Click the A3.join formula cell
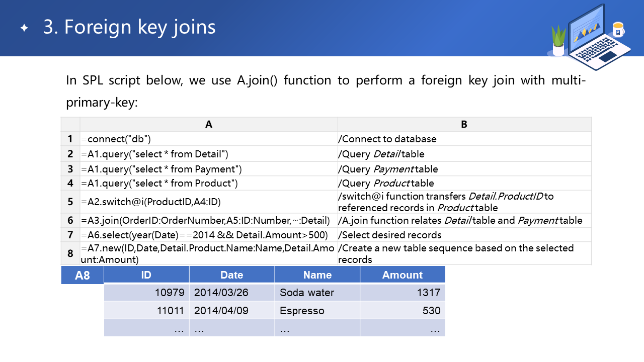Viewport: 644px width, 362px height. coord(209,220)
